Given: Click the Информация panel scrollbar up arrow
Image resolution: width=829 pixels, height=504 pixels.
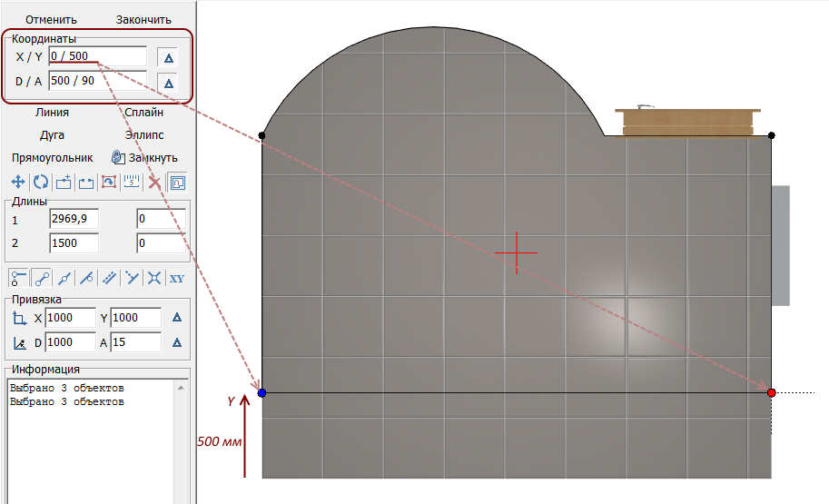Looking at the screenshot, I should tap(181, 389).
